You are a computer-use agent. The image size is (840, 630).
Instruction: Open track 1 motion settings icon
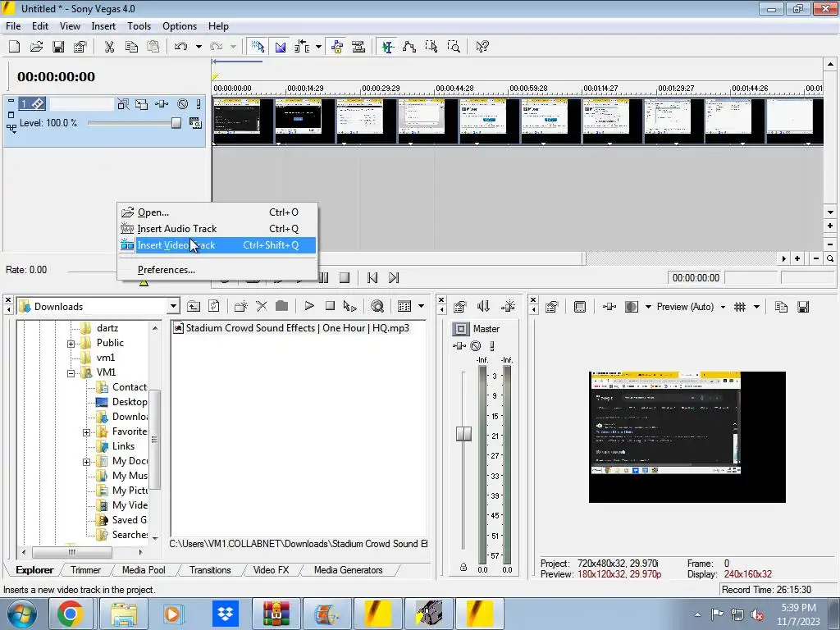coord(141,104)
